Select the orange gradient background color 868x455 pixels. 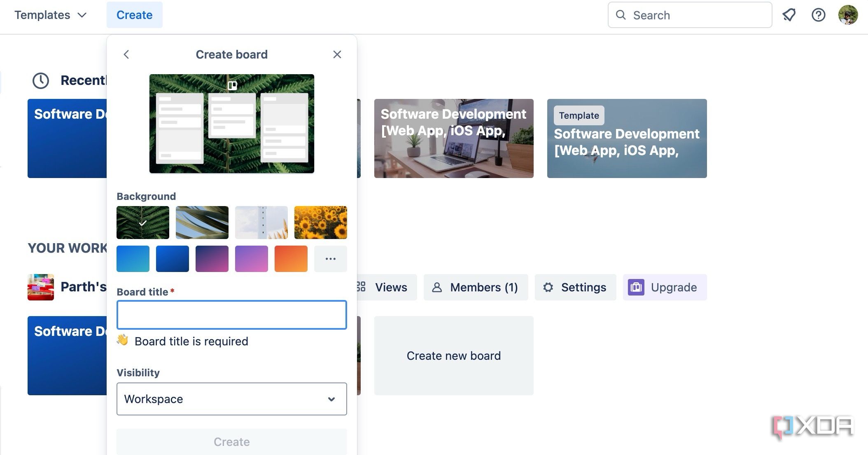291,258
